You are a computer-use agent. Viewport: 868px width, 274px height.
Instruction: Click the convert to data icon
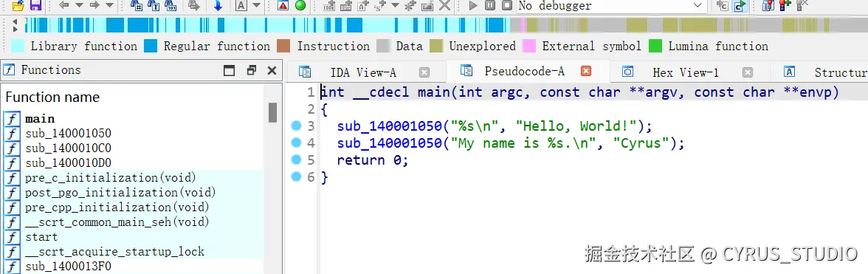346,6
